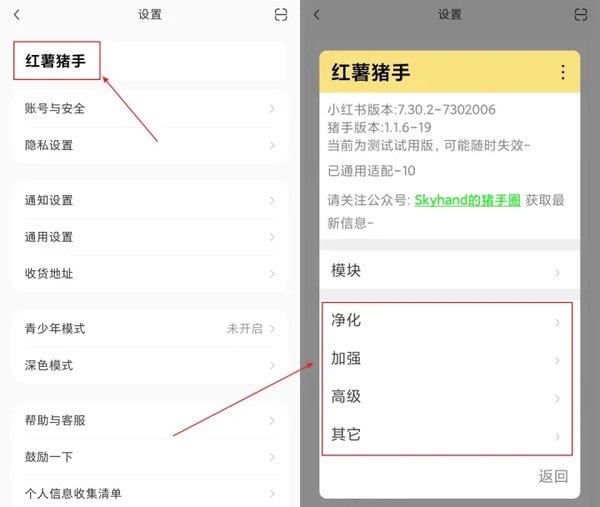Image resolution: width=600 pixels, height=507 pixels.
Task: Open 模块 section in dialog
Action: [450, 271]
